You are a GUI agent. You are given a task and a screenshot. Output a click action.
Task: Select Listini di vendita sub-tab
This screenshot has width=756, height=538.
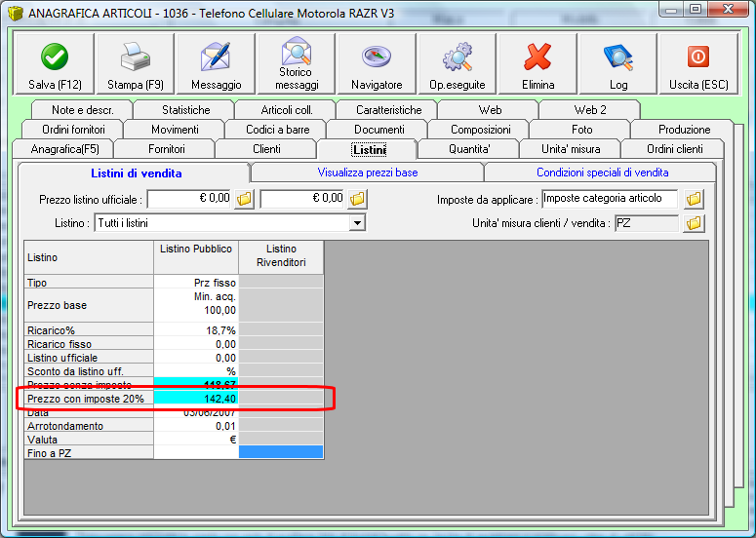136,173
